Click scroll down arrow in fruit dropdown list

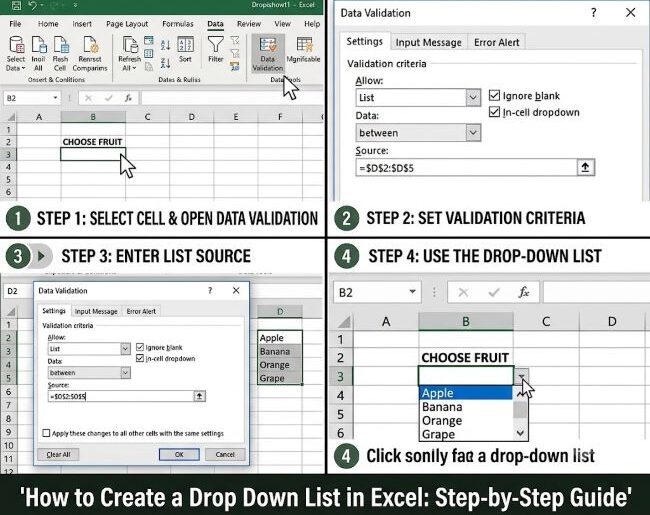(520, 433)
